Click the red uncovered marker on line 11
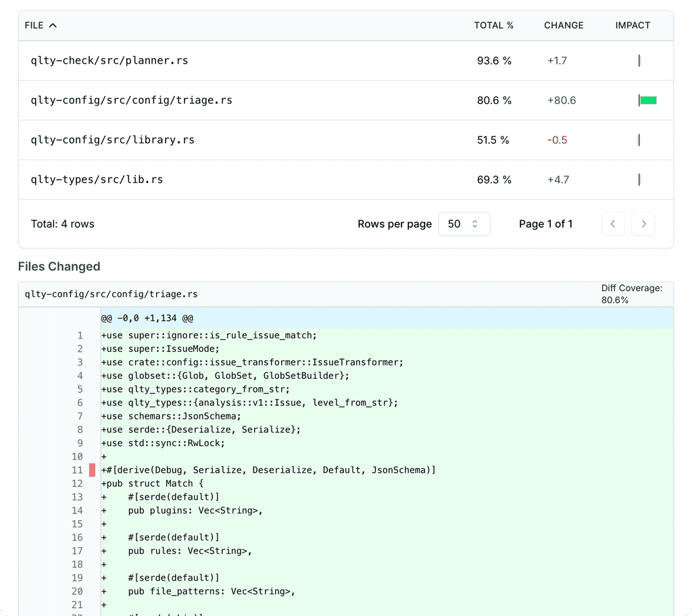Image resolution: width=692 pixels, height=616 pixels. pos(92,470)
